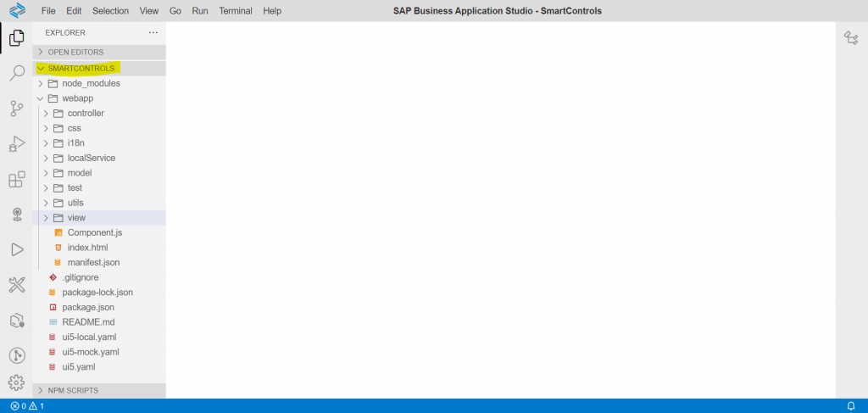The image size is (868, 413).
Task: Open Component.js file
Action: (99, 232)
